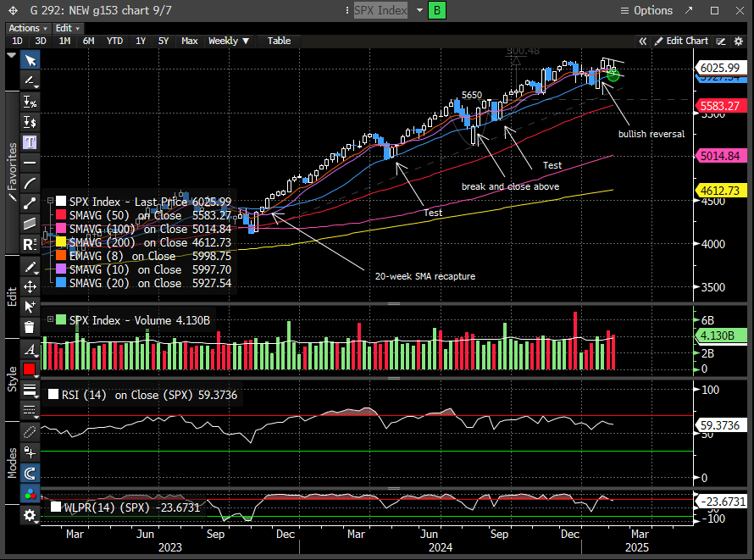
Task: Choose the copy-select pointer plus tool
Action: point(30,307)
